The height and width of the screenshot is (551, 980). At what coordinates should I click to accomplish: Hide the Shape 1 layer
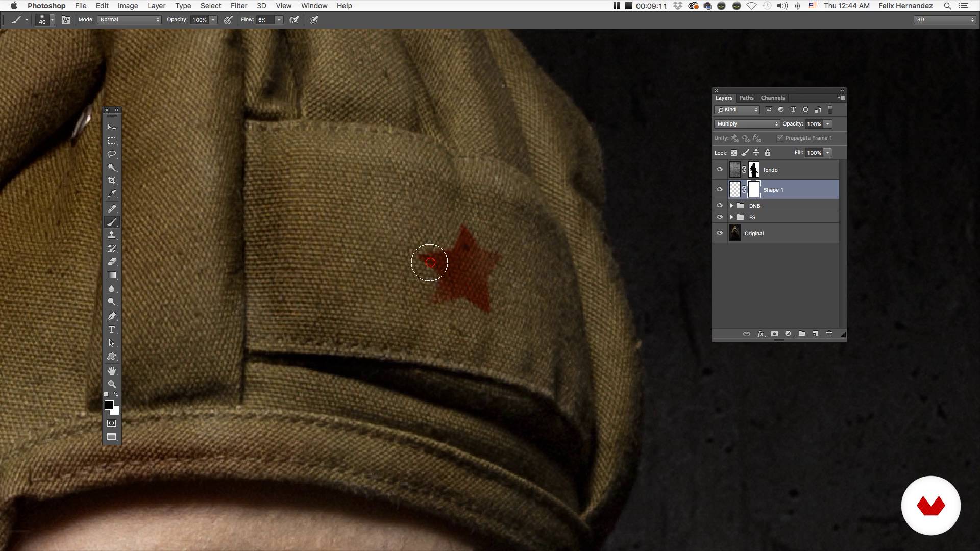[x=720, y=190]
